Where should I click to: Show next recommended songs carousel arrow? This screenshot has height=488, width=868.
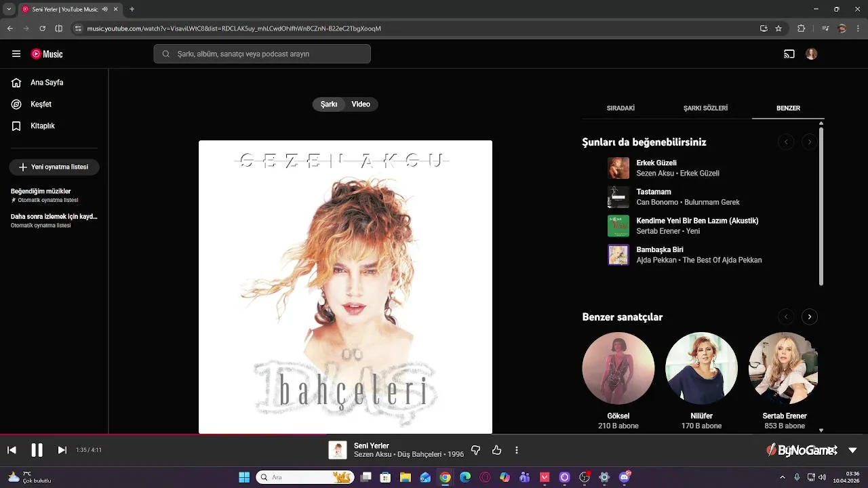809,142
